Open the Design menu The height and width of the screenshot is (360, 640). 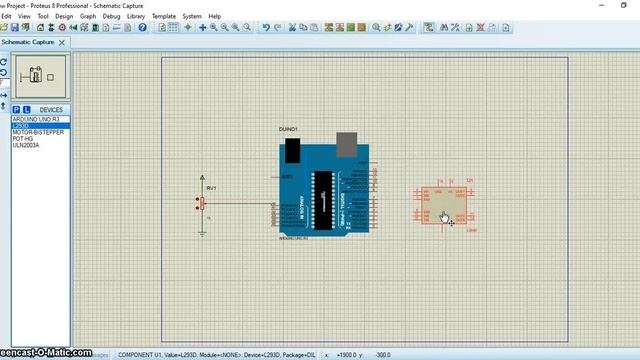(64, 16)
